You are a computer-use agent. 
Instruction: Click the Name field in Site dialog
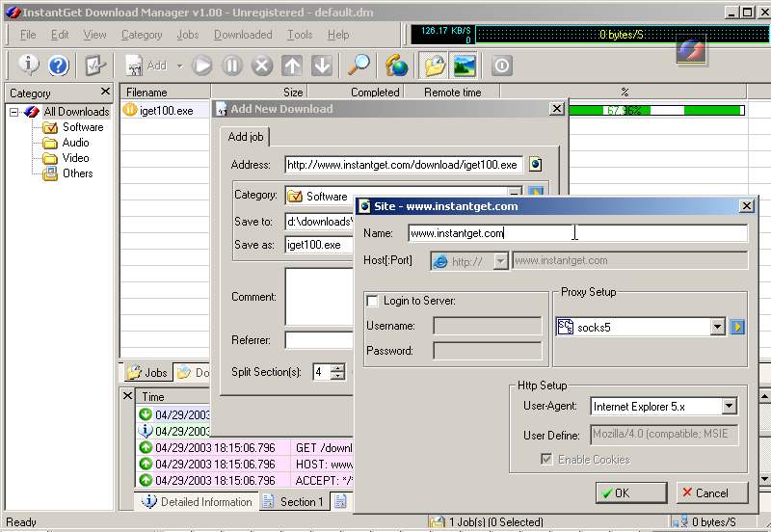point(577,233)
